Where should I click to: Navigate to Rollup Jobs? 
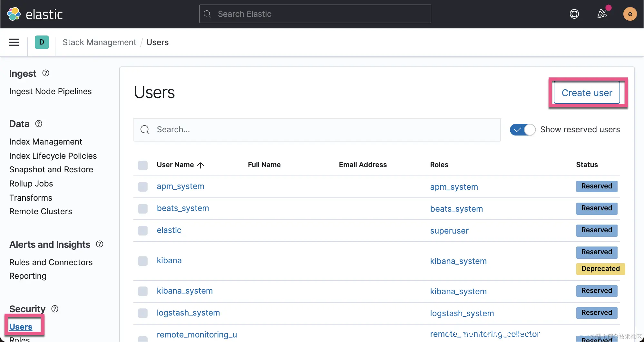tap(31, 184)
